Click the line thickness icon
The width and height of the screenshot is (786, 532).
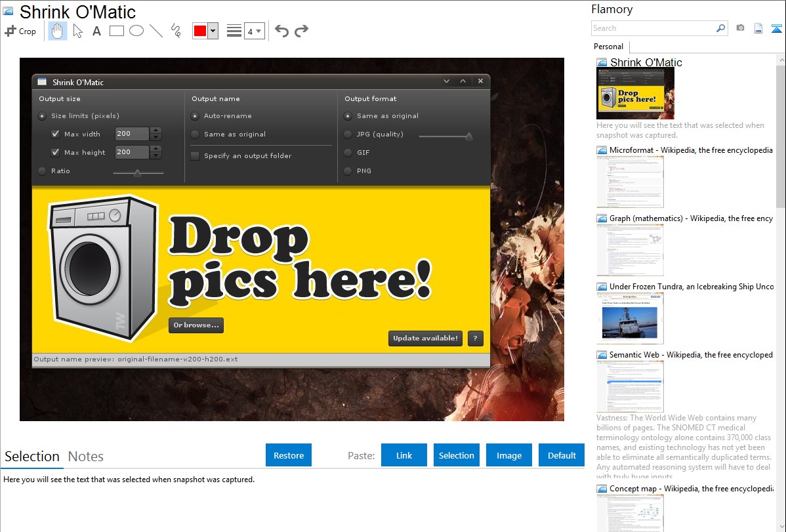pos(234,31)
